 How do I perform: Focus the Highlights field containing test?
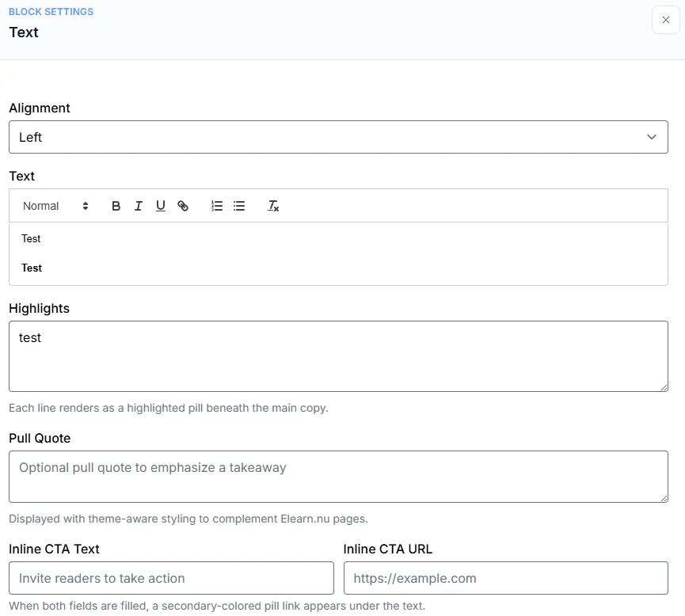[338, 355]
